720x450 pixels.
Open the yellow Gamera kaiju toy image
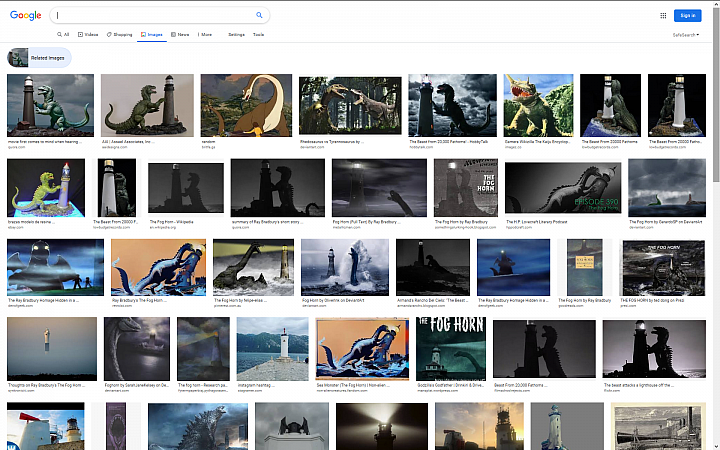(x=538, y=105)
